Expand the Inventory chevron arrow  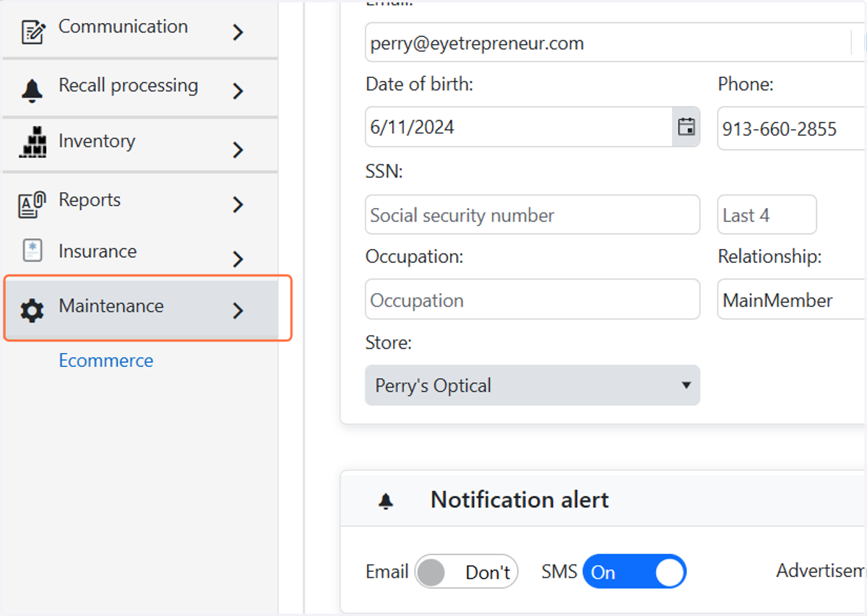click(238, 150)
